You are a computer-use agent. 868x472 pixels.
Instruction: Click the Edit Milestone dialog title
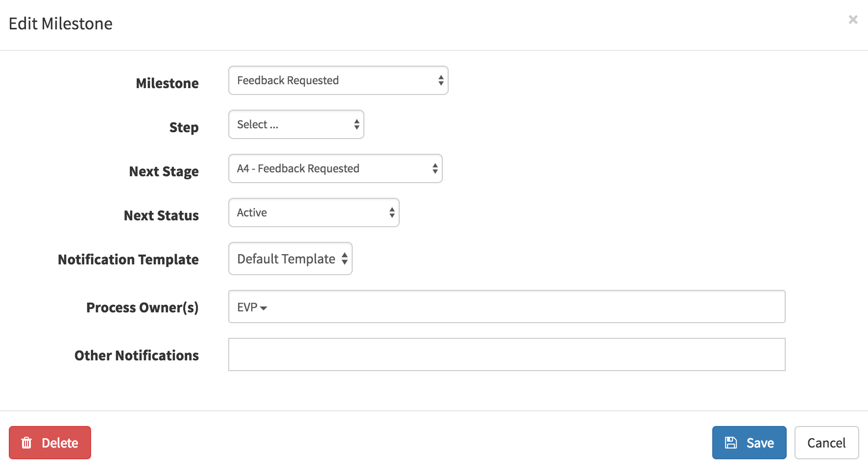pyautogui.click(x=61, y=23)
